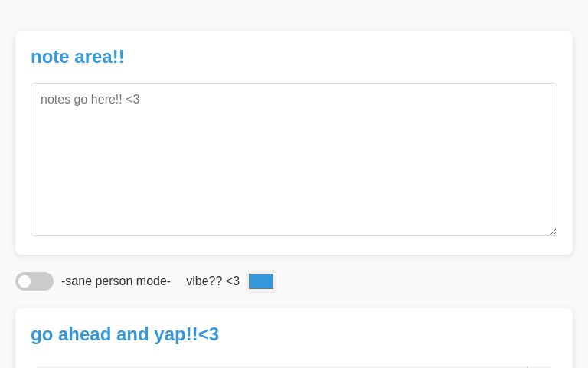The image size is (588, 368).
Task: Open the vibe color picker swatch
Action: 261,281
